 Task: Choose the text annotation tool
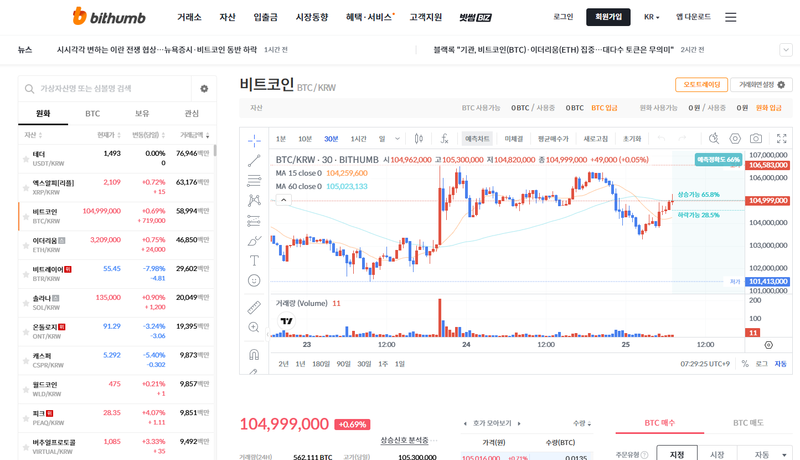point(254,260)
